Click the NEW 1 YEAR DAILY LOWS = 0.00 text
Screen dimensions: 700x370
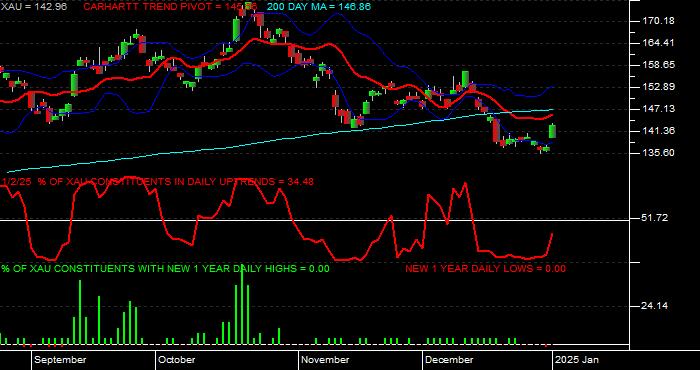coord(485,268)
